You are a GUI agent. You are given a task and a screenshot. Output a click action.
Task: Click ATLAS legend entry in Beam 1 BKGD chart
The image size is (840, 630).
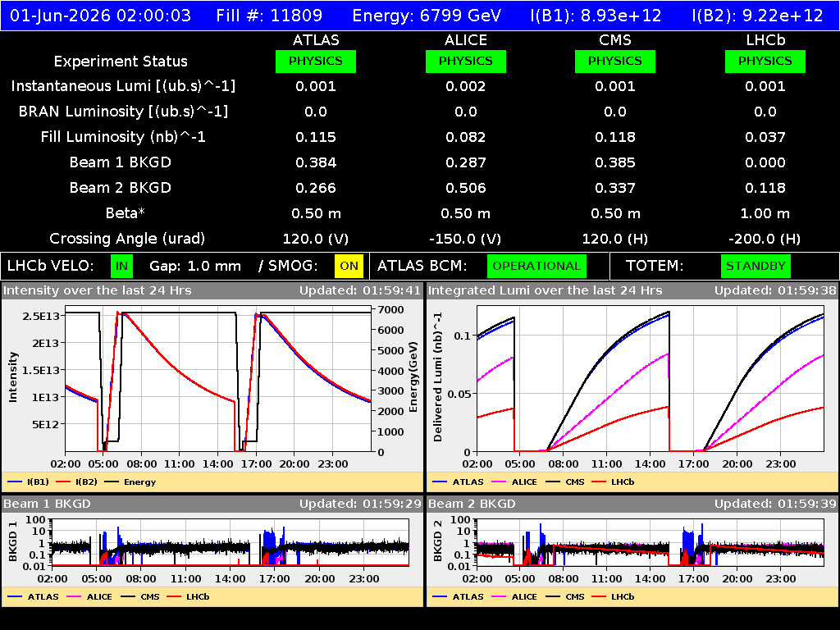point(33,597)
